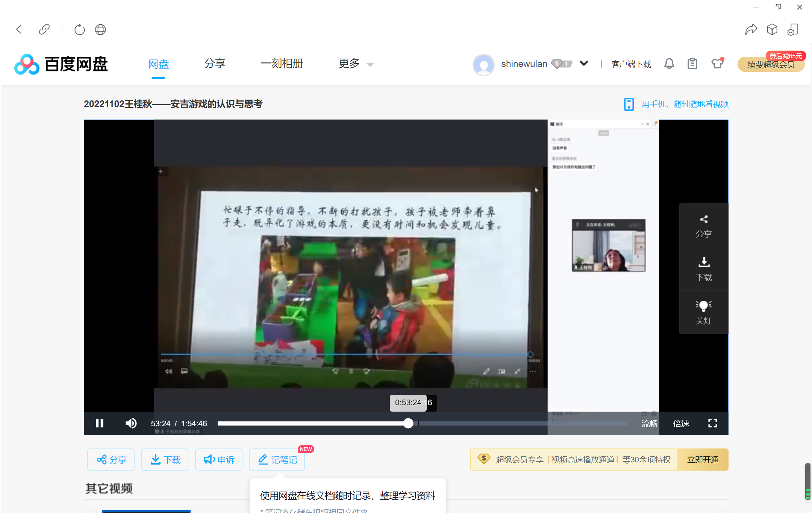Expand the shinewulan account dropdown arrow

(584, 63)
